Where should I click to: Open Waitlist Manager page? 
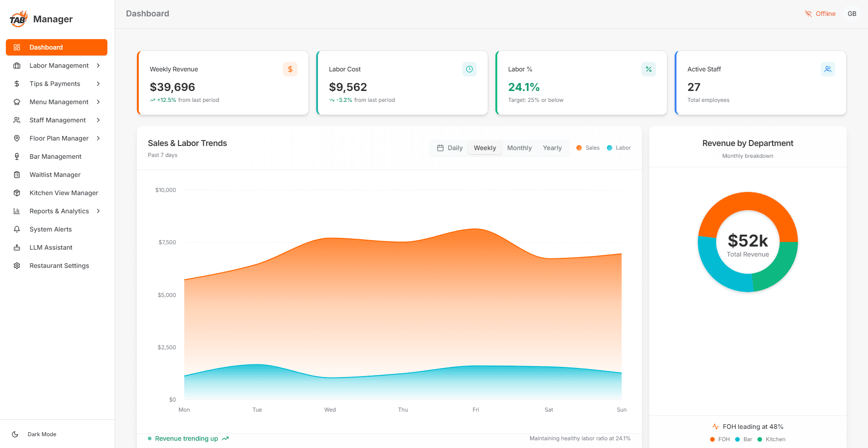(56, 175)
